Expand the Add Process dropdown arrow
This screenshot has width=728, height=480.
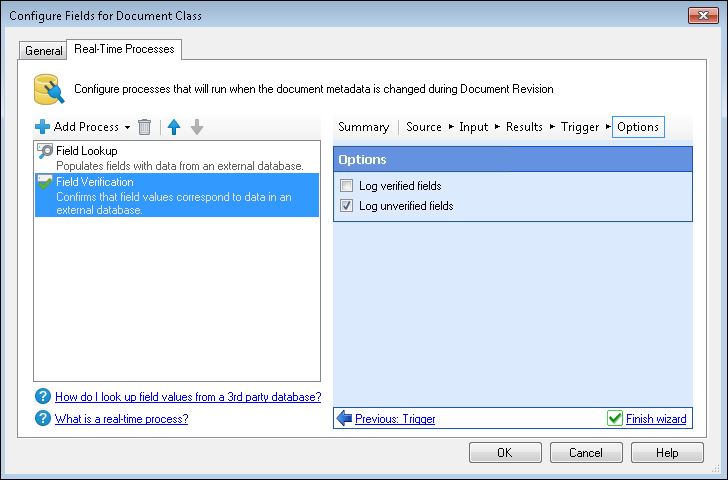[x=127, y=128]
